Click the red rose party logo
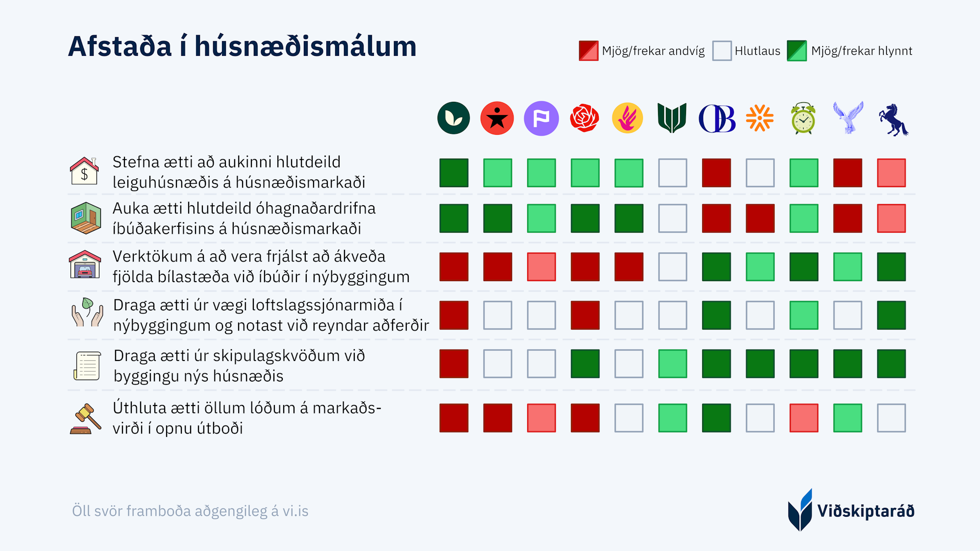 click(x=585, y=119)
